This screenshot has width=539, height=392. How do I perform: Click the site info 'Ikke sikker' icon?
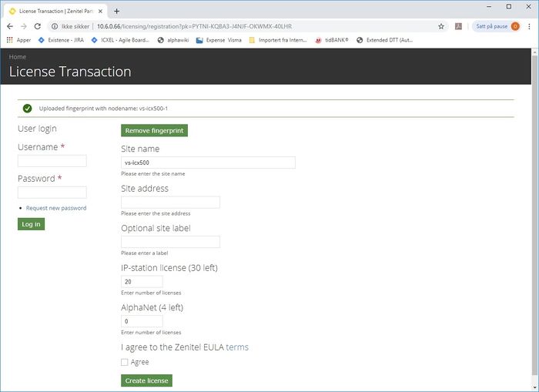point(55,26)
